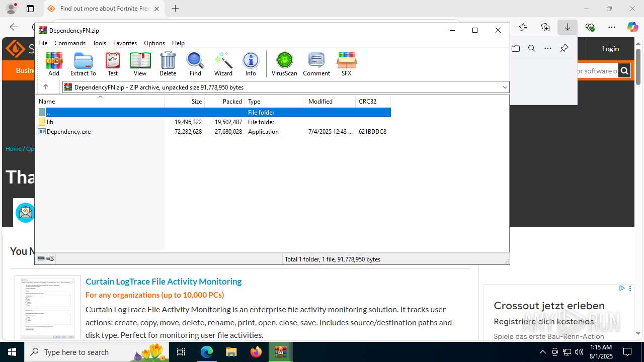Sort by the Modified column header
Viewport: 644px width, 362px height.
point(331,102)
